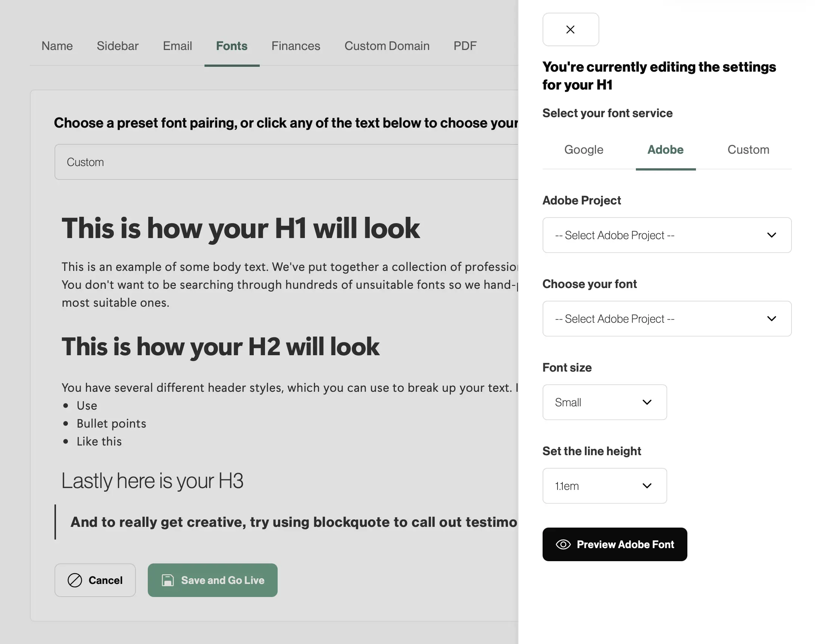Click the cancel circle-slash icon

point(75,580)
